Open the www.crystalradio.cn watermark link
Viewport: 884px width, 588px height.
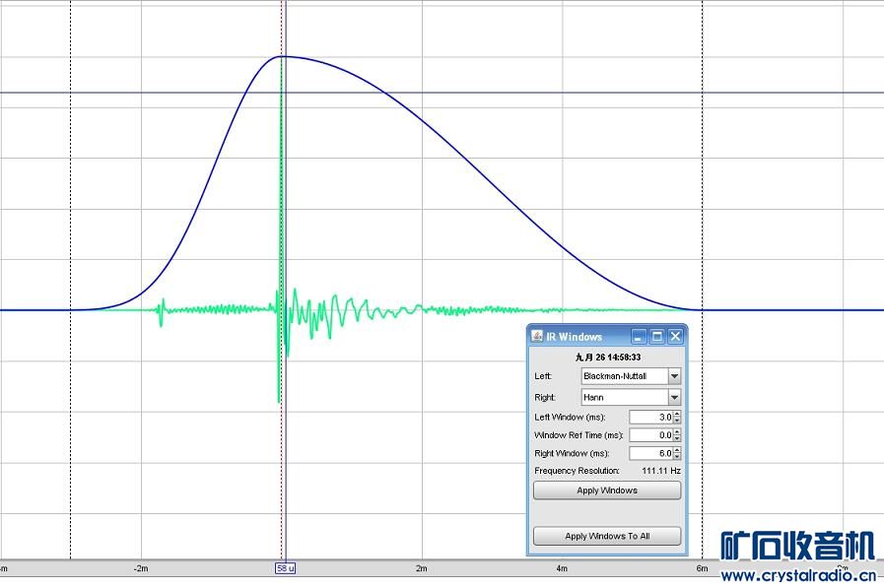[798, 575]
